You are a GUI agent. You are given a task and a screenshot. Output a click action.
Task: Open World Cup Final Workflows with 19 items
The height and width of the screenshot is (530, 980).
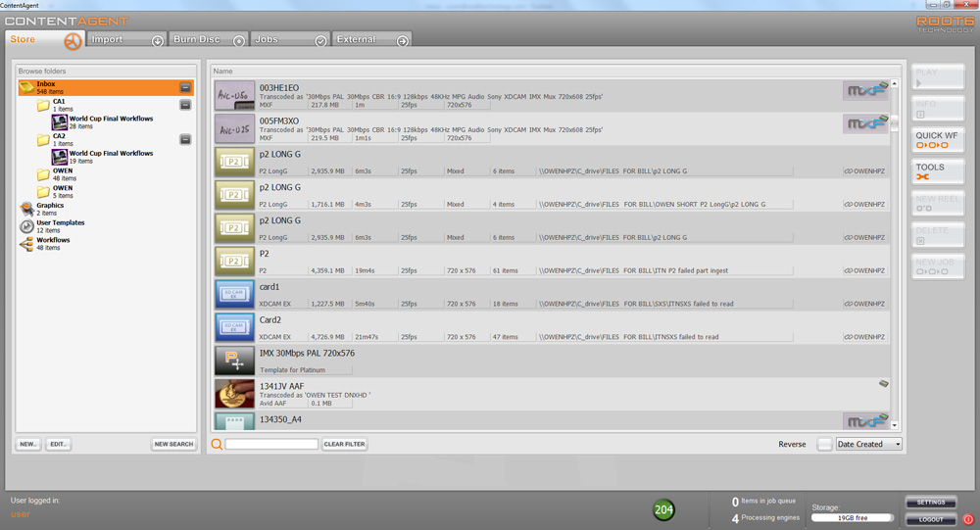tap(103, 157)
